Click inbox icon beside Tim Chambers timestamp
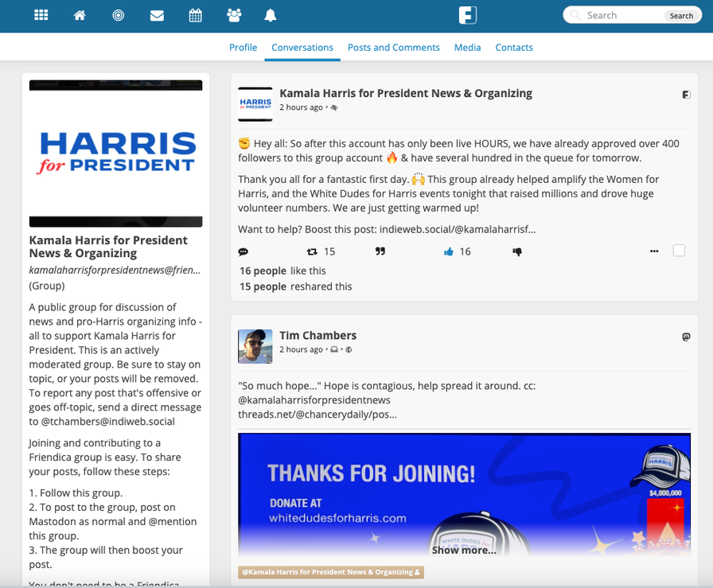Viewport: 713px width, 588px height. 334,350
